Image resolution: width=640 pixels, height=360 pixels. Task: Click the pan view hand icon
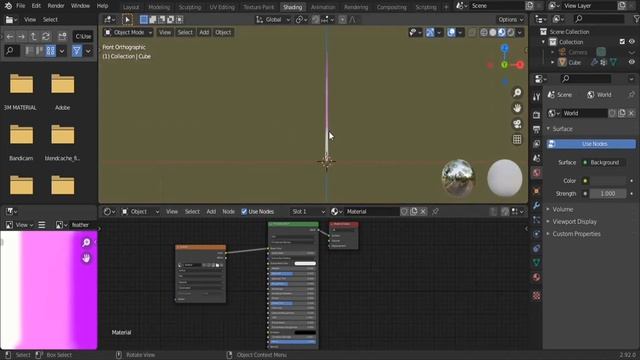click(517, 108)
